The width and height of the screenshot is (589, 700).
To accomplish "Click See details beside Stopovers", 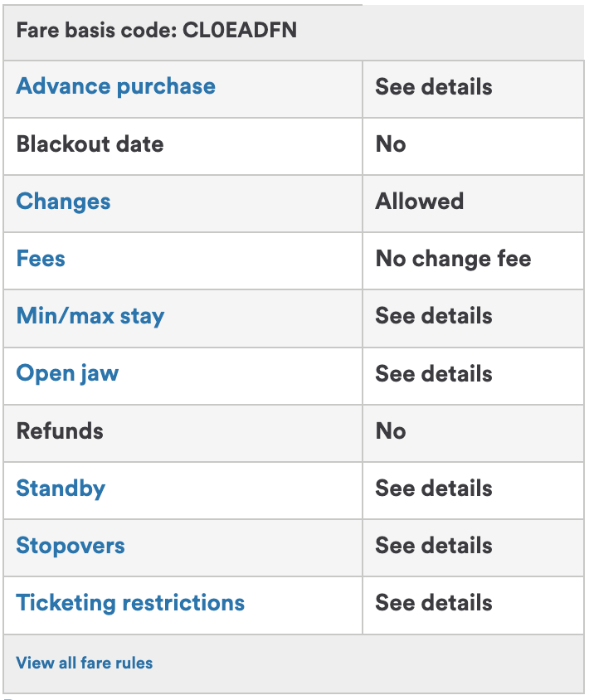I will 433,546.
